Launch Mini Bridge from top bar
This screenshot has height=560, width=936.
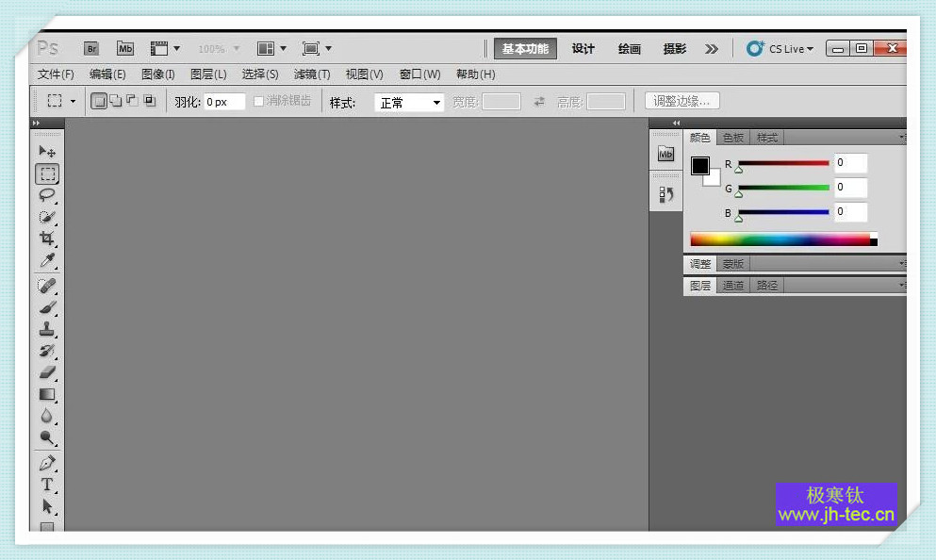(124, 48)
